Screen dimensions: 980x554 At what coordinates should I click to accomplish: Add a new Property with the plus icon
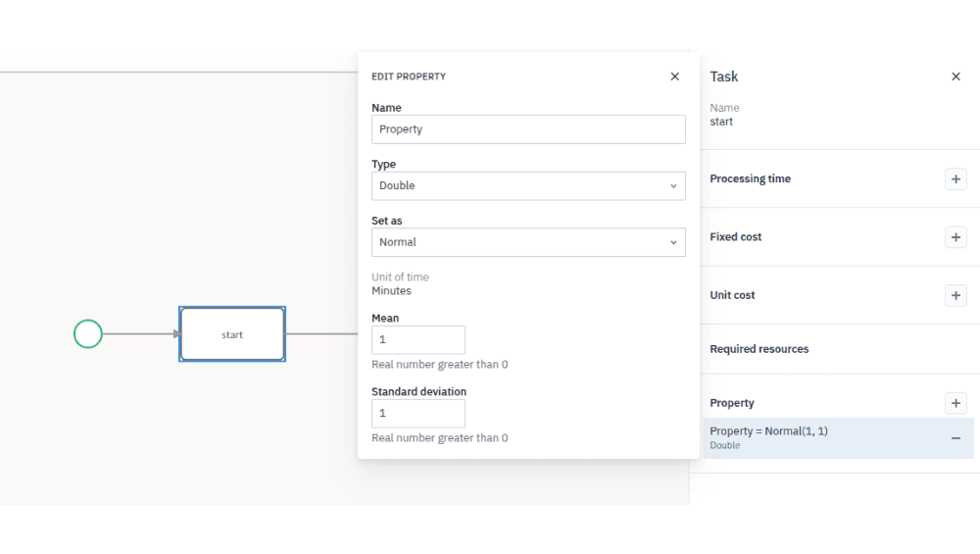(x=955, y=403)
